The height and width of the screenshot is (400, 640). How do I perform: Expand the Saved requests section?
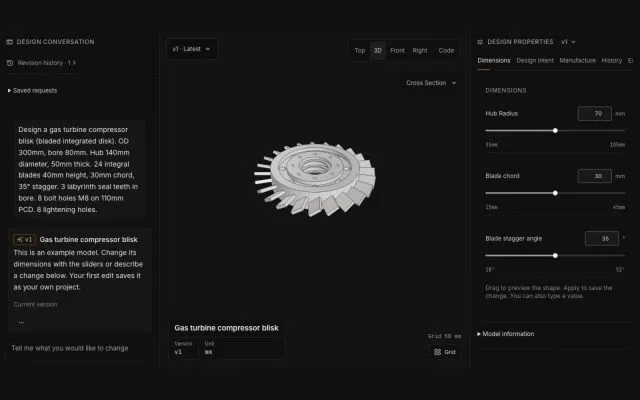click(x=33, y=91)
